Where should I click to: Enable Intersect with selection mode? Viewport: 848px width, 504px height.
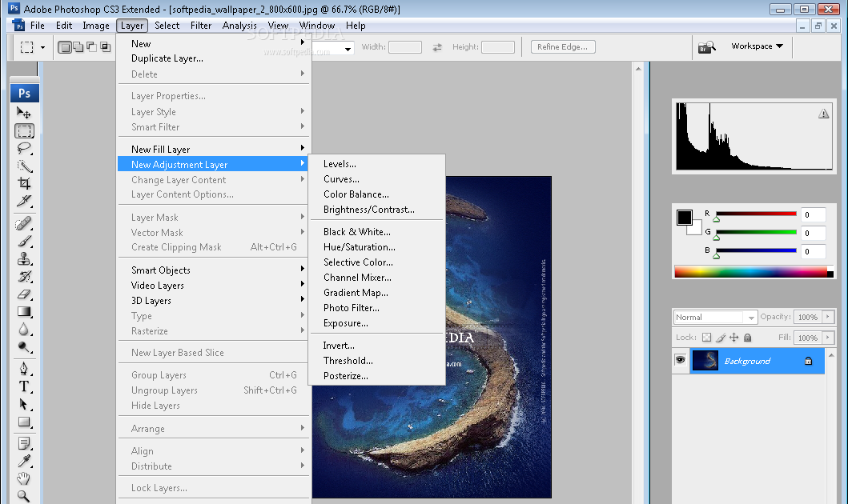tap(105, 47)
